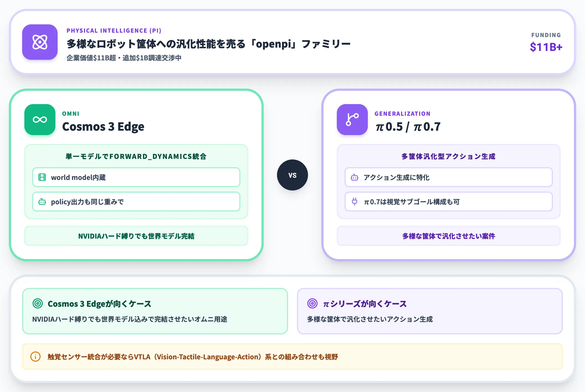The width and height of the screenshot is (585, 392).
Task: Click the 触覚センサー統合 VTLA note text
Action: [193, 357]
